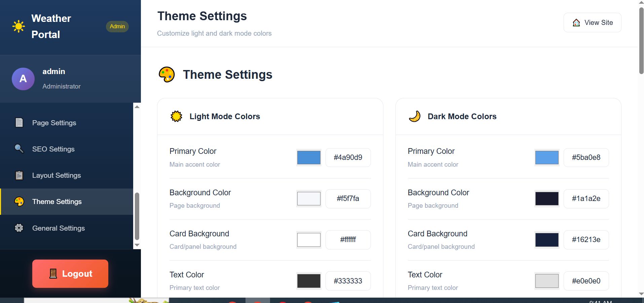
Task: Click the dark mode Primary Color hex field
Action: click(586, 158)
